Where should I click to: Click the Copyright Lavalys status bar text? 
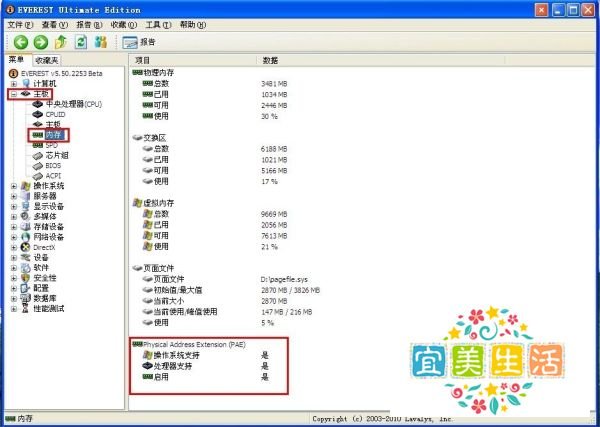pos(382,419)
